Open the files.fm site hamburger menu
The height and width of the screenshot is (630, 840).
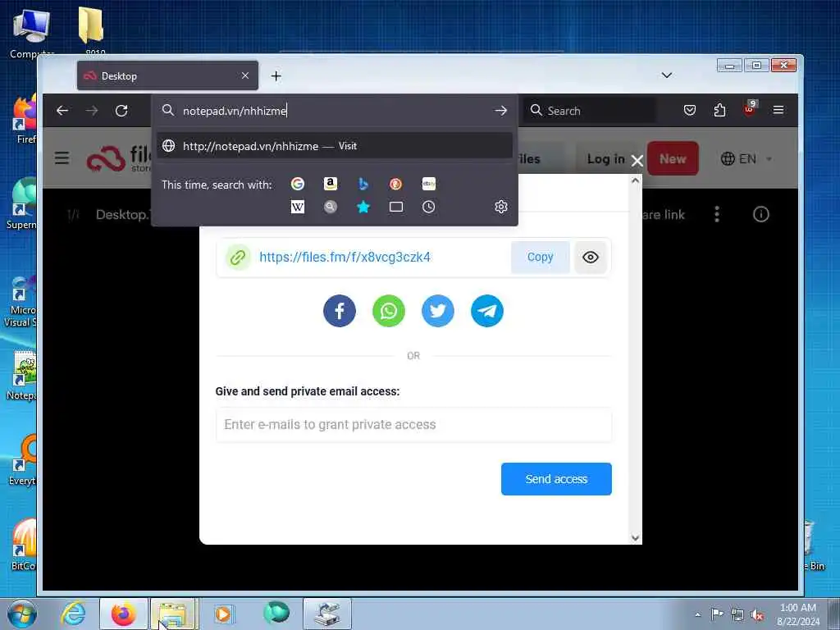point(62,158)
